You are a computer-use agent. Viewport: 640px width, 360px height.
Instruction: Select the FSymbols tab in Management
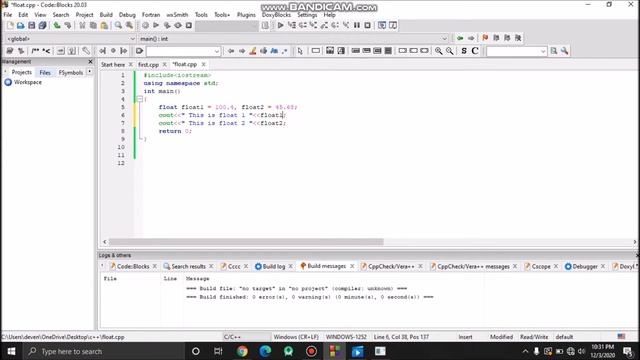(x=71, y=72)
